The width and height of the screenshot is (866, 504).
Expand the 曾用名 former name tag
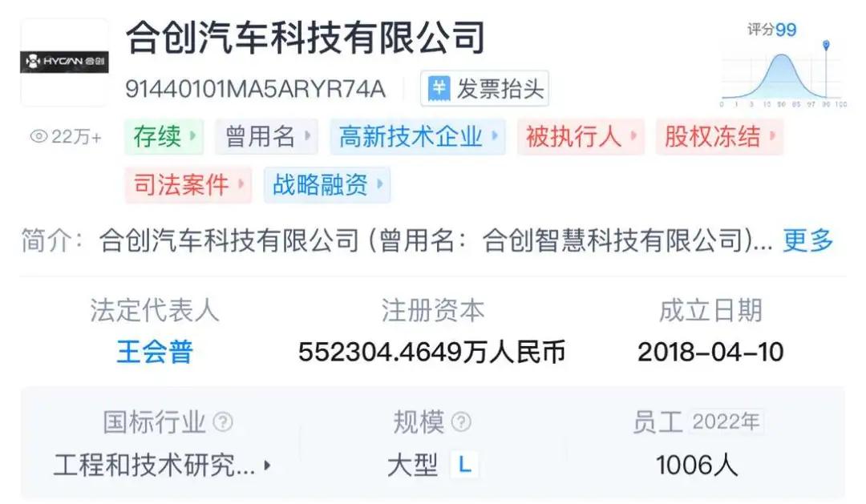[x=267, y=136]
